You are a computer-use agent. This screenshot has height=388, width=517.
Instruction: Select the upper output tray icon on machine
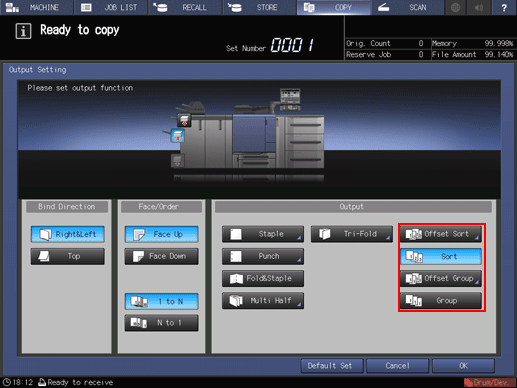(x=184, y=120)
